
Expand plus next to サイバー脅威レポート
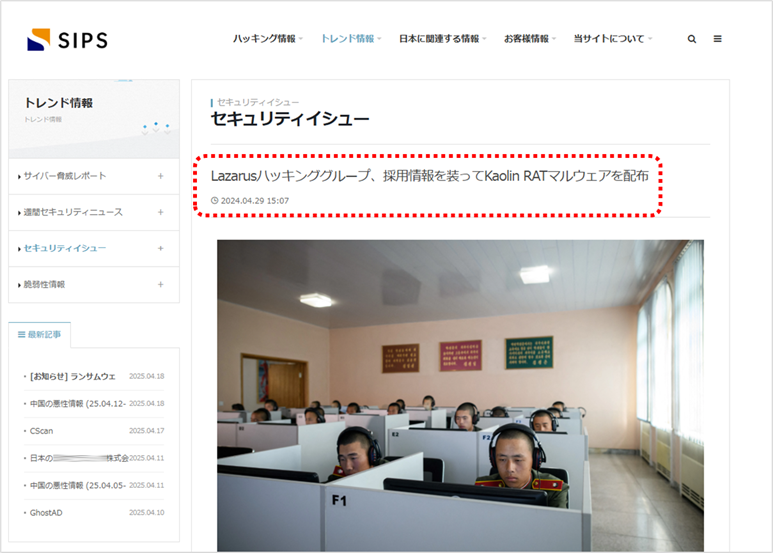click(161, 176)
